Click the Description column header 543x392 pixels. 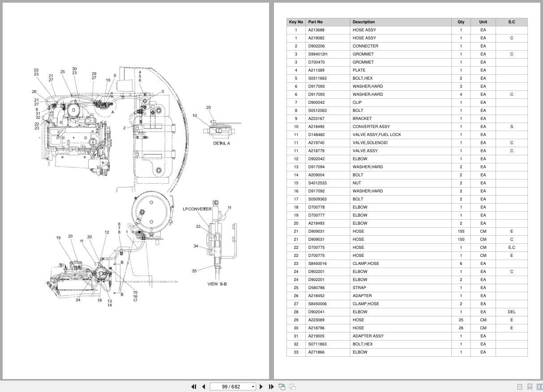[x=401, y=22]
